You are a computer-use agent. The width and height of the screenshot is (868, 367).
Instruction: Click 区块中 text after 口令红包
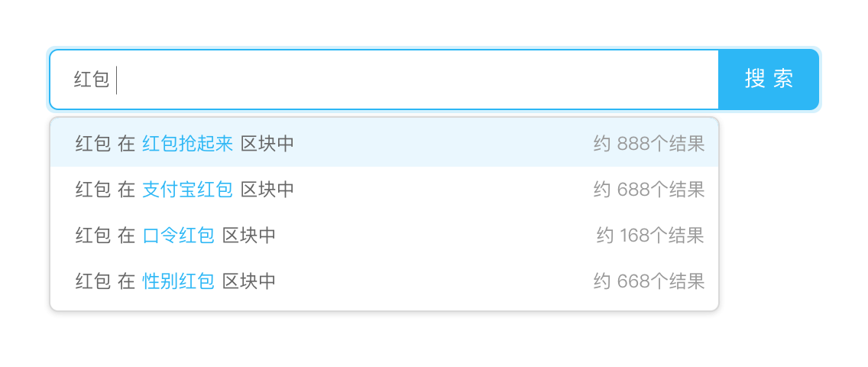pos(249,235)
